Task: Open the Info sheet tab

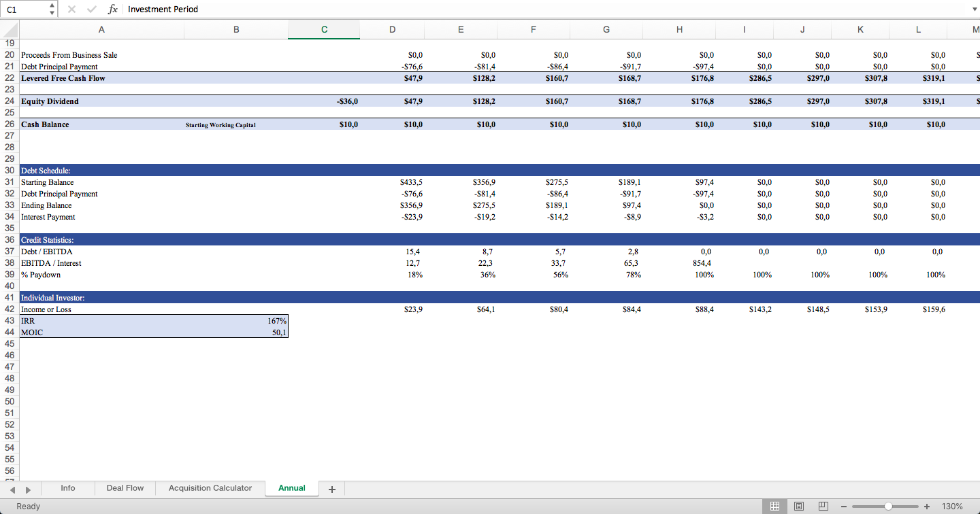Action: (68, 488)
